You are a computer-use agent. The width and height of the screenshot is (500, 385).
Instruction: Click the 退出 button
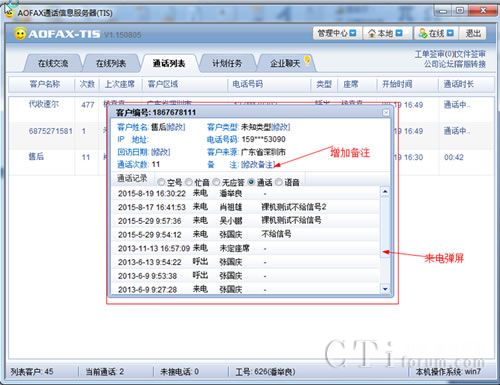[x=473, y=33]
